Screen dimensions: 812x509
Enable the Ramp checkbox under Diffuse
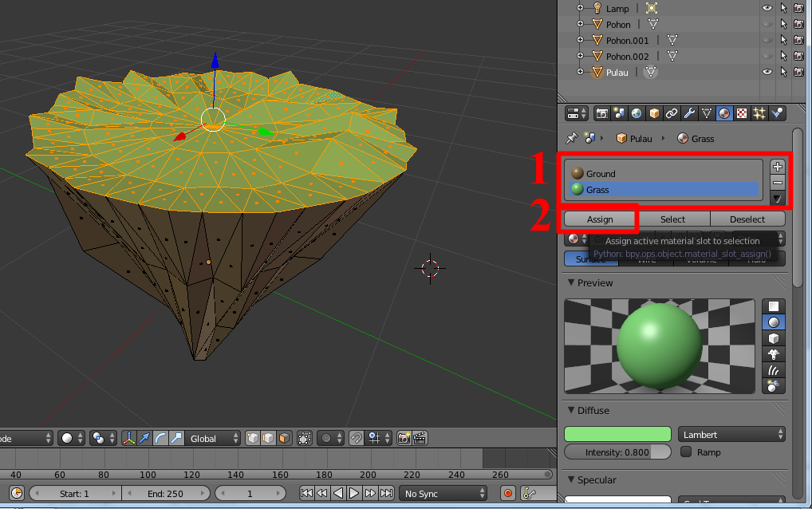pyautogui.click(x=686, y=452)
